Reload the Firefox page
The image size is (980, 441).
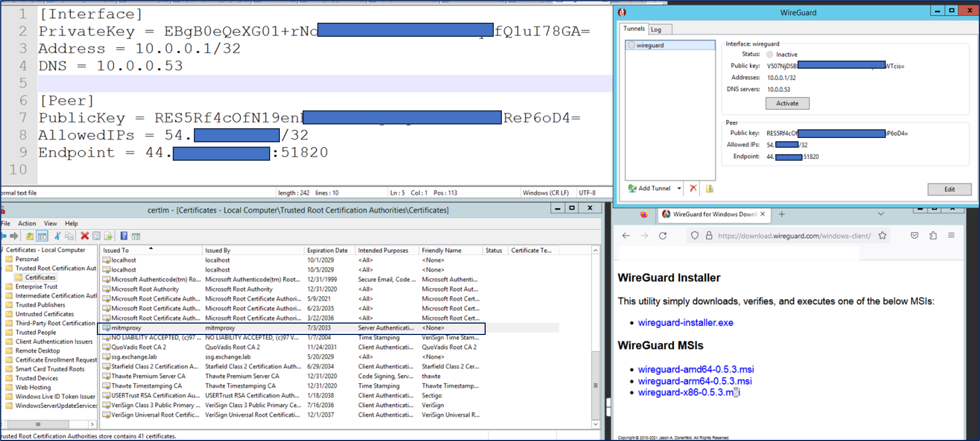(x=663, y=235)
